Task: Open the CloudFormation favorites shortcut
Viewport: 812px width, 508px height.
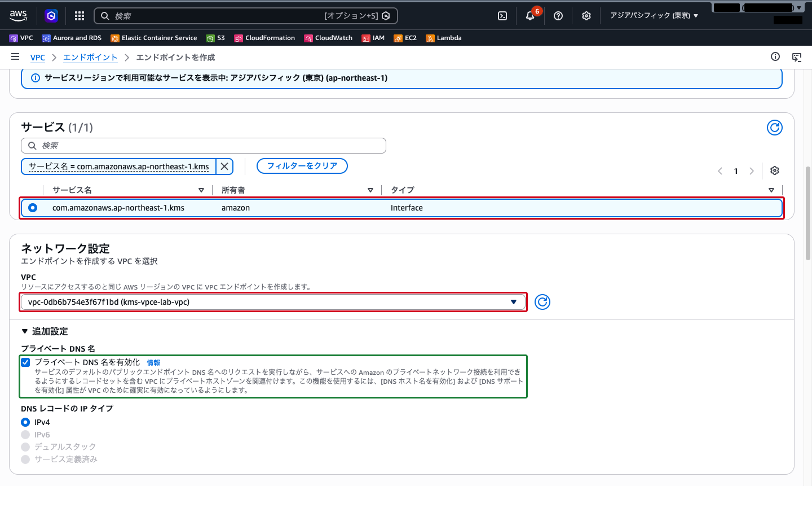Action: click(264, 38)
